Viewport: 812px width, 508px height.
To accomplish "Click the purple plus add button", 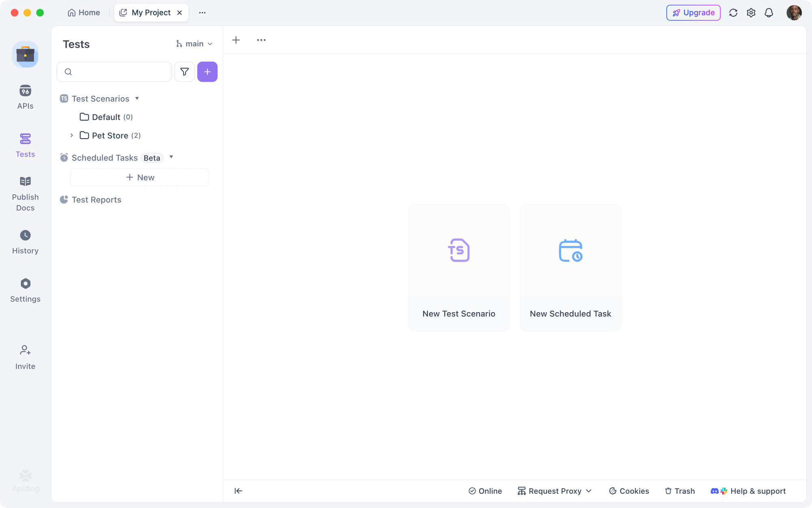I will click(x=207, y=72).
